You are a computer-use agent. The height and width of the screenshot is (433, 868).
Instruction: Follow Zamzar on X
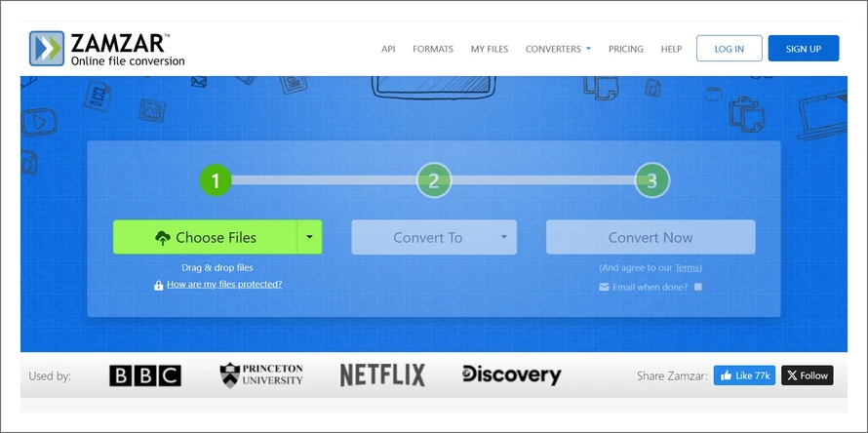[x=807, y=375]
